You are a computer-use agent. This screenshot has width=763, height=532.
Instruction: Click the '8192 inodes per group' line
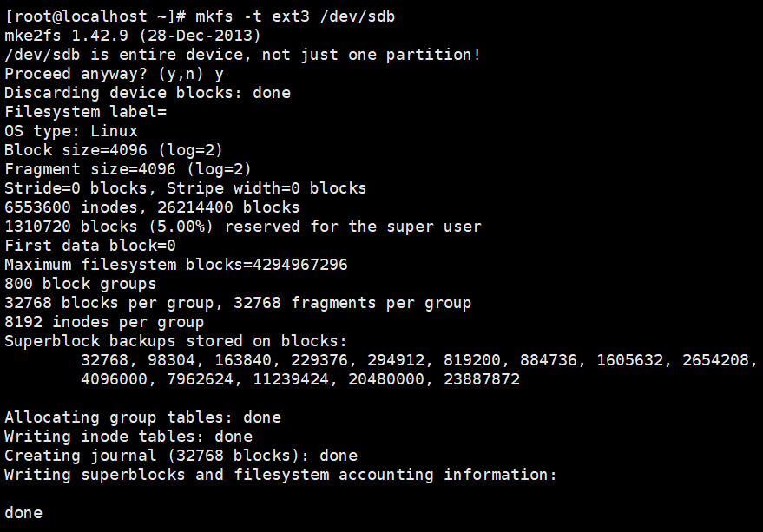click(x=104, y=322)
